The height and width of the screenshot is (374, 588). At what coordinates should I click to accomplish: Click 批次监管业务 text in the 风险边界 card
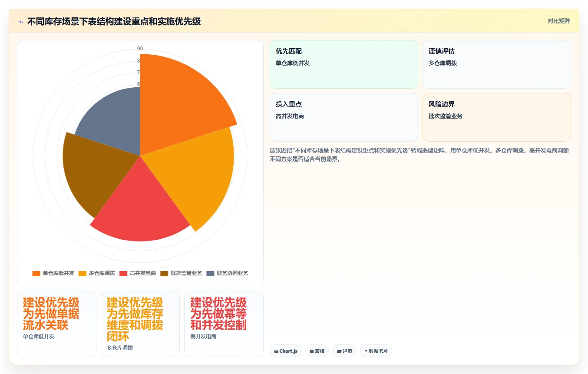tap(446, 116)
